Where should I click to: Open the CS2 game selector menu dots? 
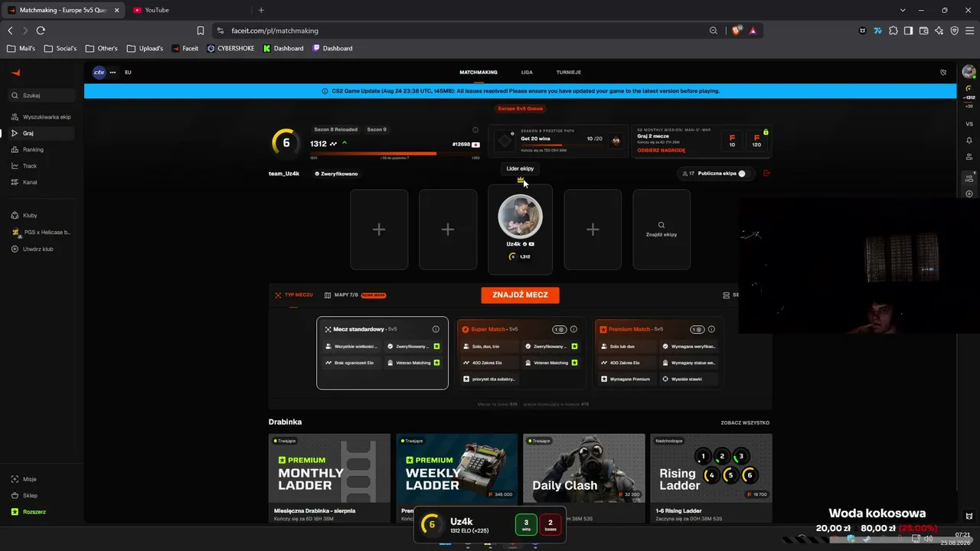(113, 73)
